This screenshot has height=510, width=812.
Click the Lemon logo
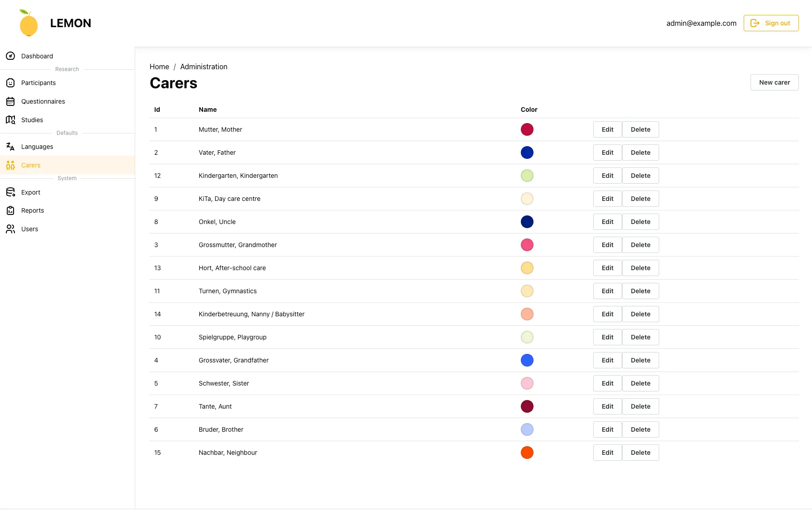(x=29, y=23)
